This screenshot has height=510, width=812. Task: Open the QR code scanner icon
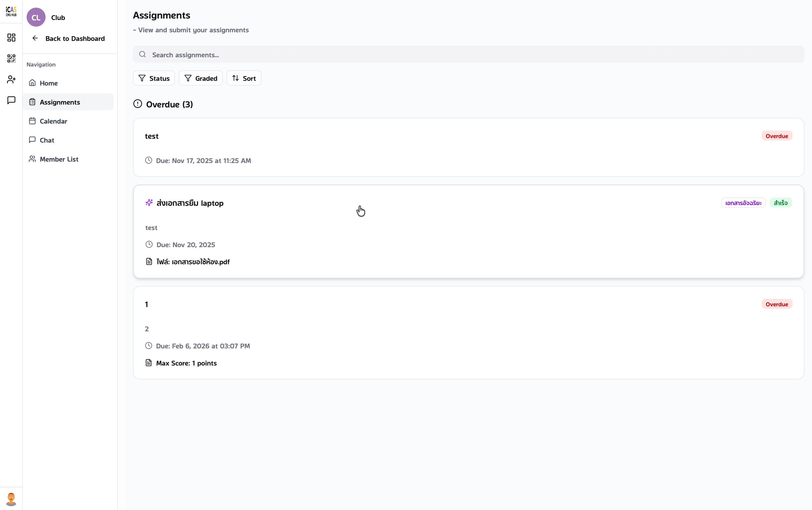[x=11, y=58]
